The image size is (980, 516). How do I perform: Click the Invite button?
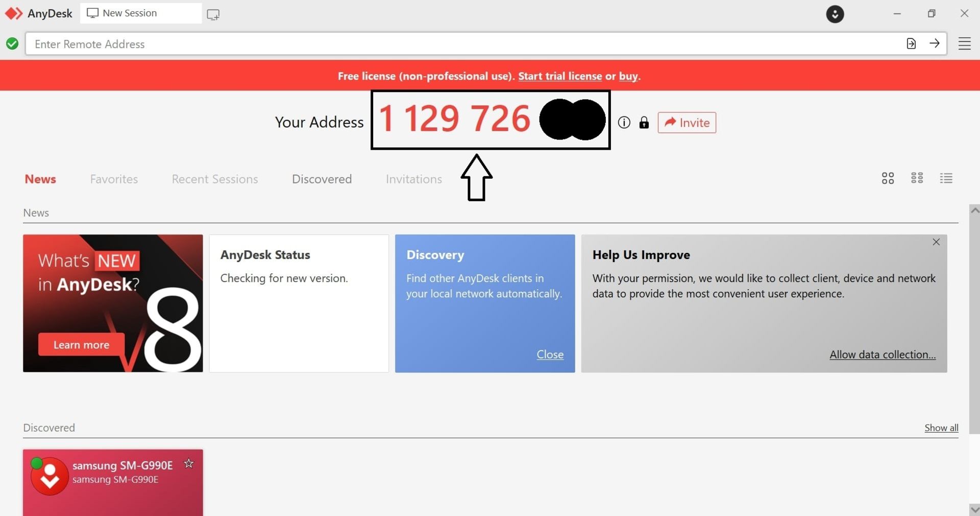point(687,123)
